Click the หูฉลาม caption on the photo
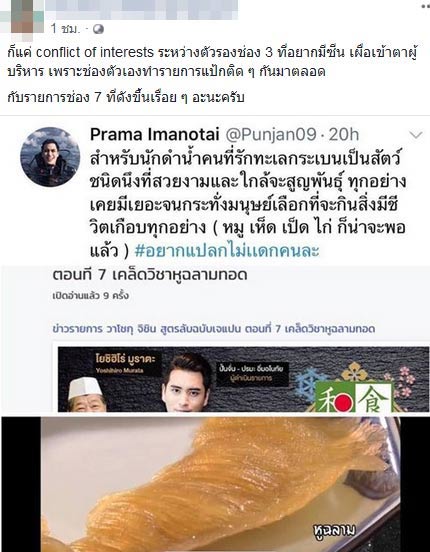430x552 pixels. point(334,530)
